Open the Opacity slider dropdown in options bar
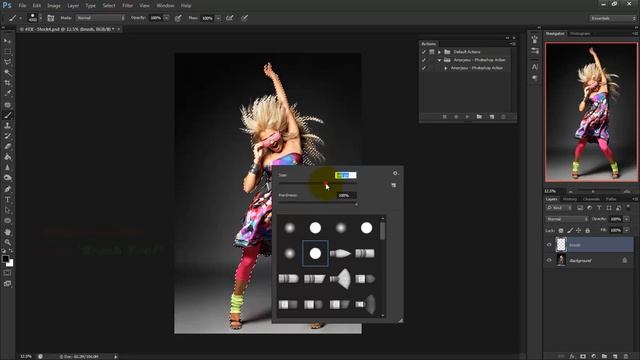This screenshot has width=640, height=360. (x=167, y=18)
